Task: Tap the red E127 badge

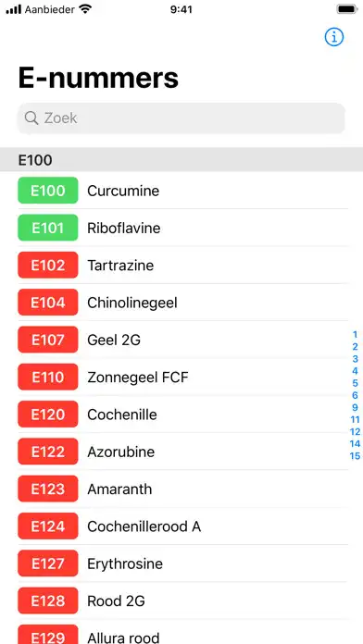Action: (47, 563)
